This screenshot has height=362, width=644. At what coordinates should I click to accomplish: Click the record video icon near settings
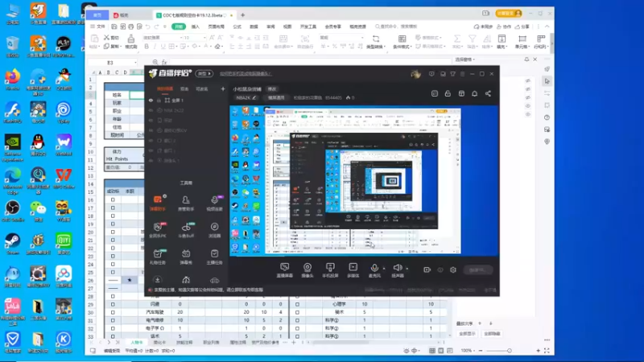(x=427, y=269)
